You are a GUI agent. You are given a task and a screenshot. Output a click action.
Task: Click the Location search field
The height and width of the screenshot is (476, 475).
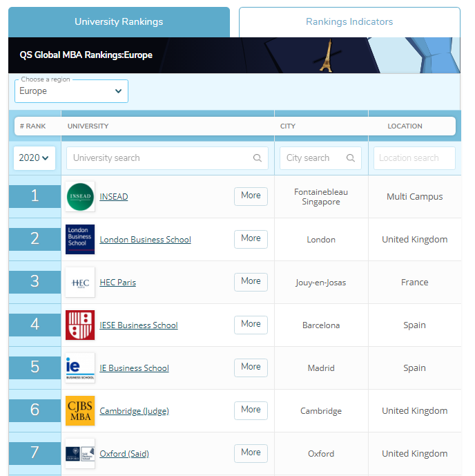[414, 158]
